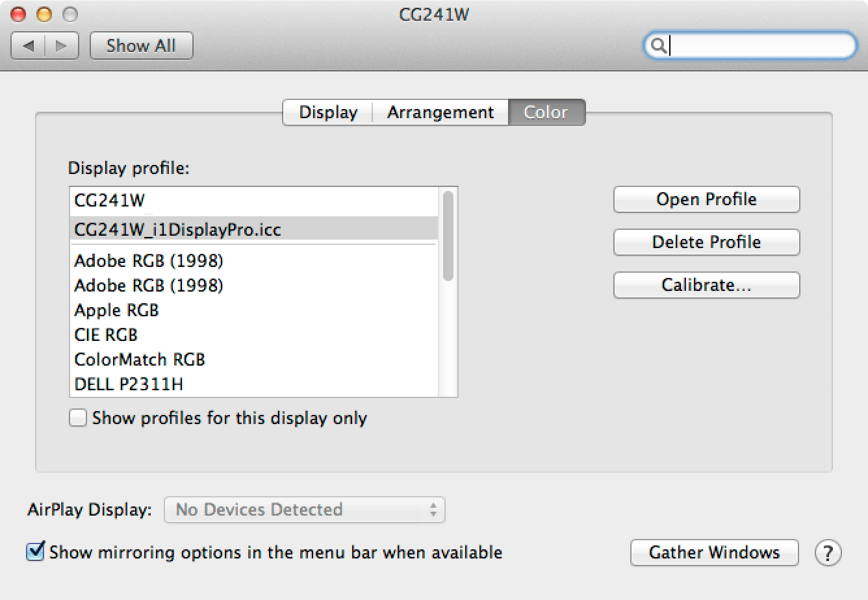Select the DELL P2311H profile
868x600 pixels.
255,384
